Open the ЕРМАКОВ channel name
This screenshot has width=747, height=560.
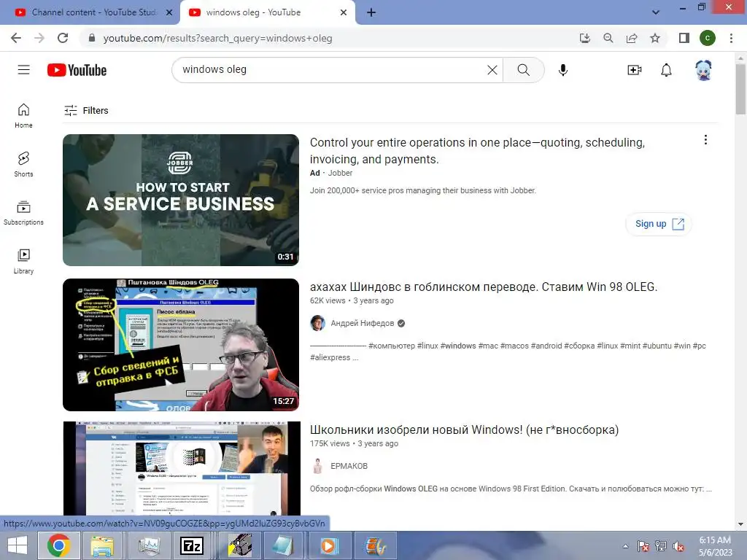(x=349, y=466)
